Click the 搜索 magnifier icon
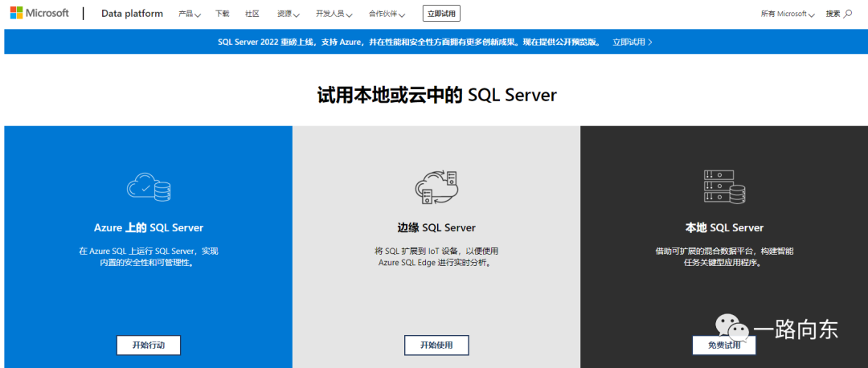Image resolution: width=868 pixels, height=368 pixels. (848, 14)
